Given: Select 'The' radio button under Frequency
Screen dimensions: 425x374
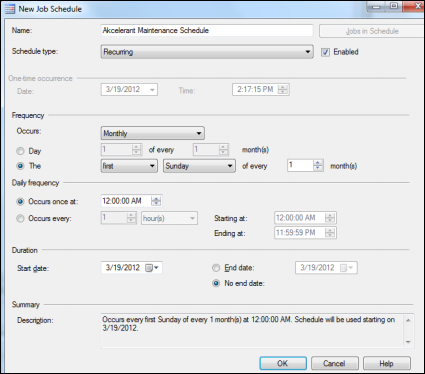Looking at the screenshot, I should (x=20, y=166).
